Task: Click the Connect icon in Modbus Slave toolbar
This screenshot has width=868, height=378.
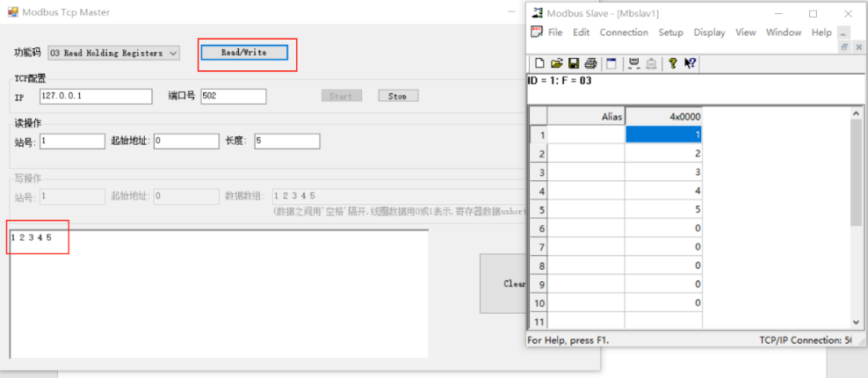Action: pyautogui.click(x=633, y=63)
